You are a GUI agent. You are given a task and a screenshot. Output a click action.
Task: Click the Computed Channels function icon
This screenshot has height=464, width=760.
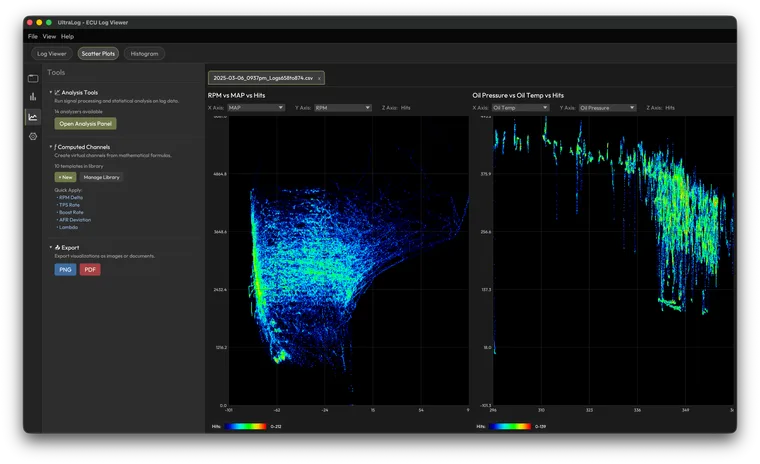coord(55,147)
